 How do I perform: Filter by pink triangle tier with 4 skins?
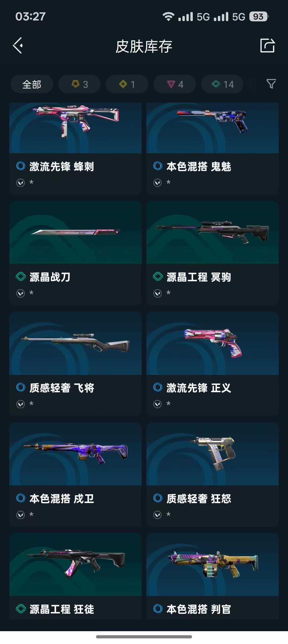175,84
